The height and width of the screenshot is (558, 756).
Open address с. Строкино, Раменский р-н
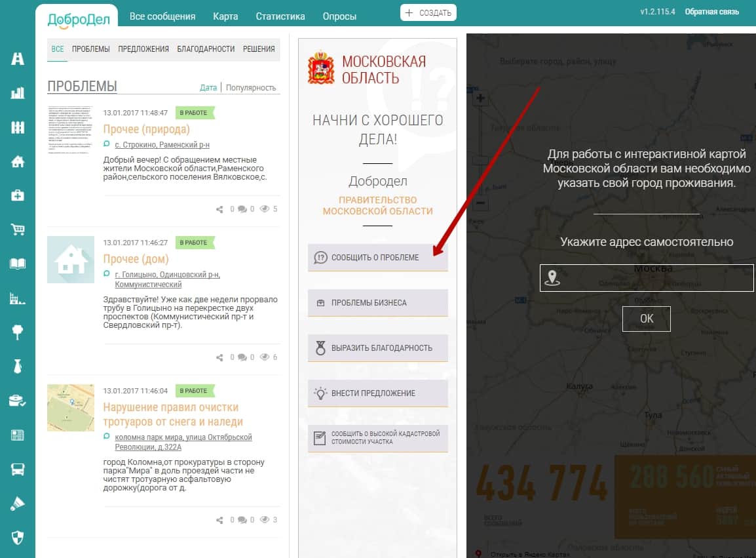click(x=162, y=145)
